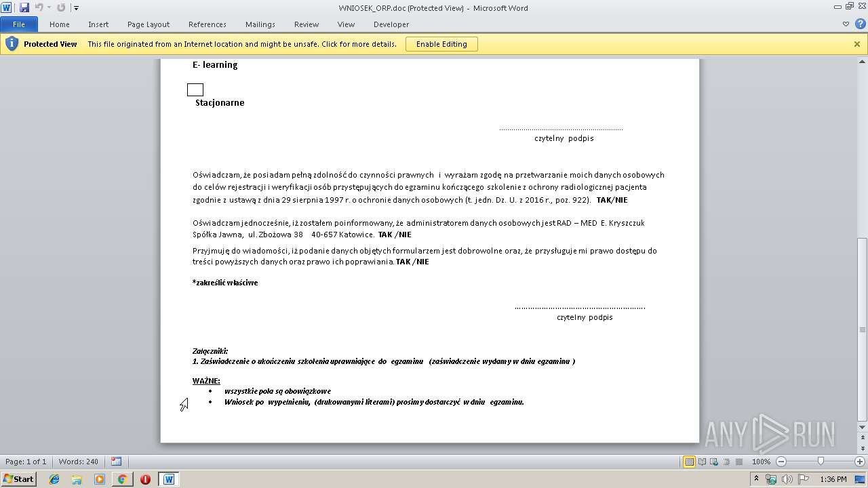
Task: Open Opera browser from taskbar
Action: 145,479
